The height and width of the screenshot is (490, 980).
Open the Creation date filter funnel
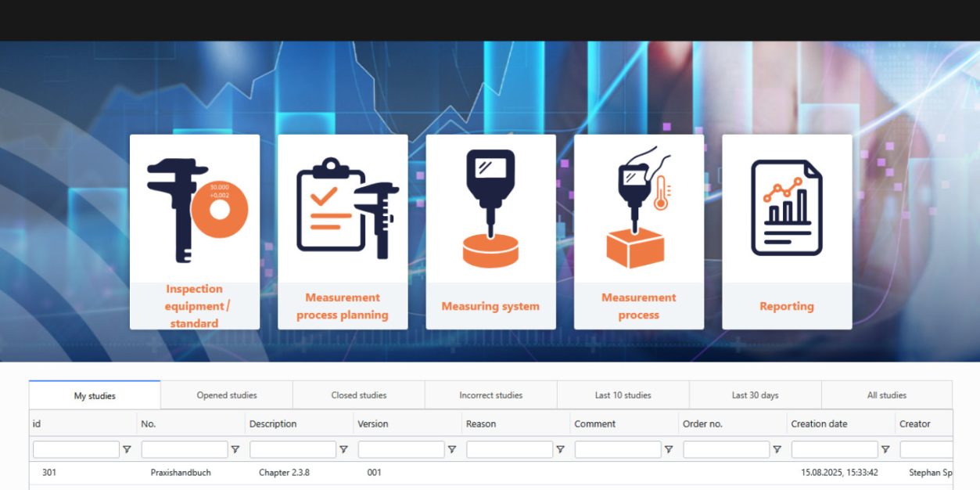point(885,449)
